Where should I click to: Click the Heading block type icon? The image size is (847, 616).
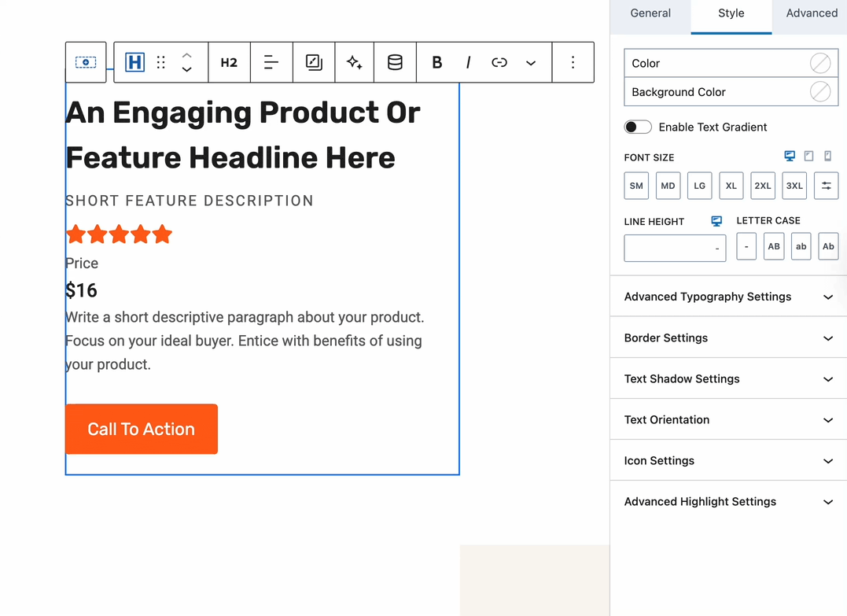click(134, 63)
